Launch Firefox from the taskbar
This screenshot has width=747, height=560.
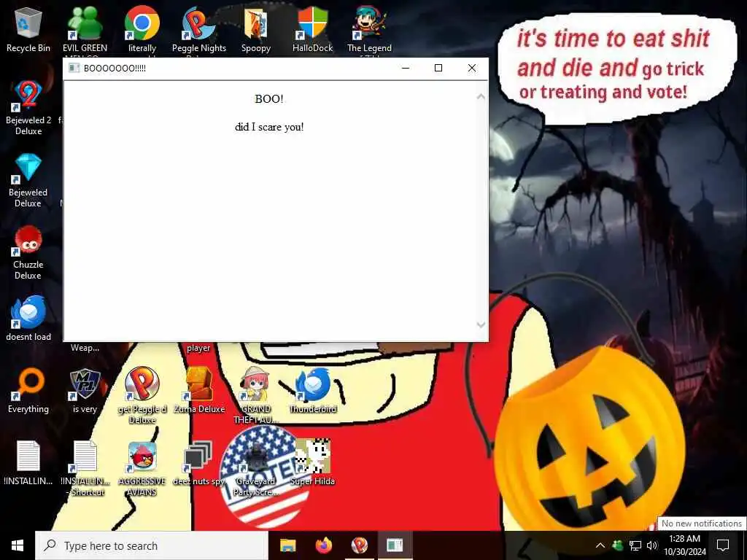click(323, 545)
